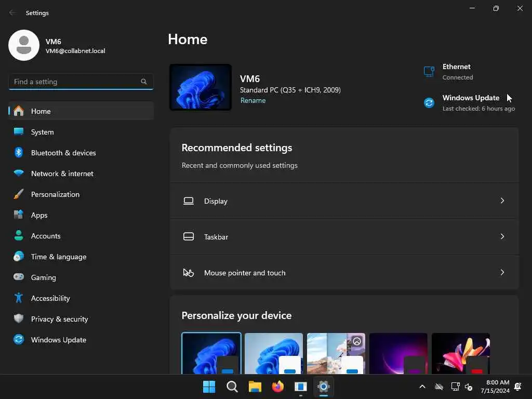532x399 pixels.
Task: Select the purple glow theme
Action: coord(398,353)
